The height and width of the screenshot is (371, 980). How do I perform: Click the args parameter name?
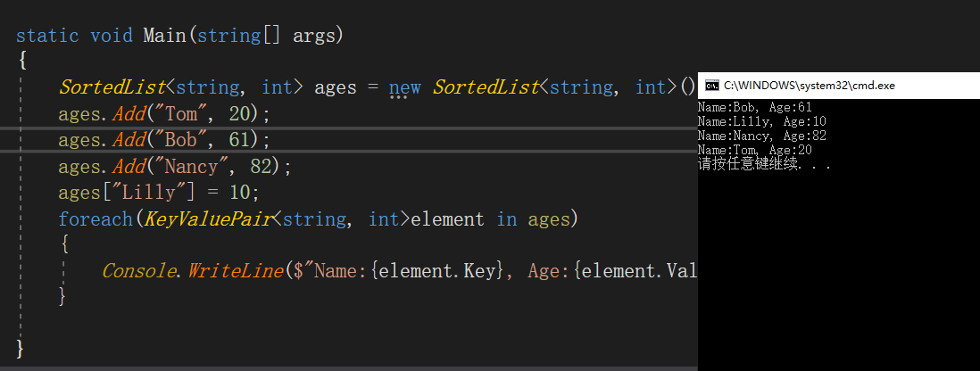click(x=315, y=36)
